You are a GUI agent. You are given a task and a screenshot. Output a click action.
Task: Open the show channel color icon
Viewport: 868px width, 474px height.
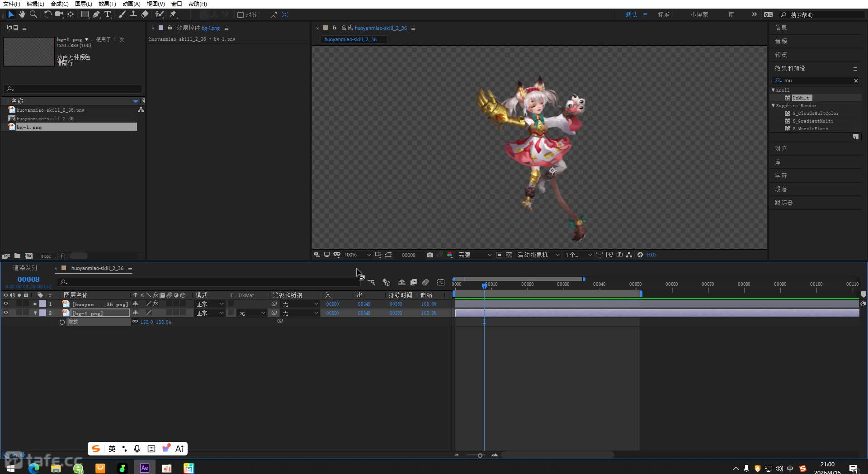coord(449,255)
